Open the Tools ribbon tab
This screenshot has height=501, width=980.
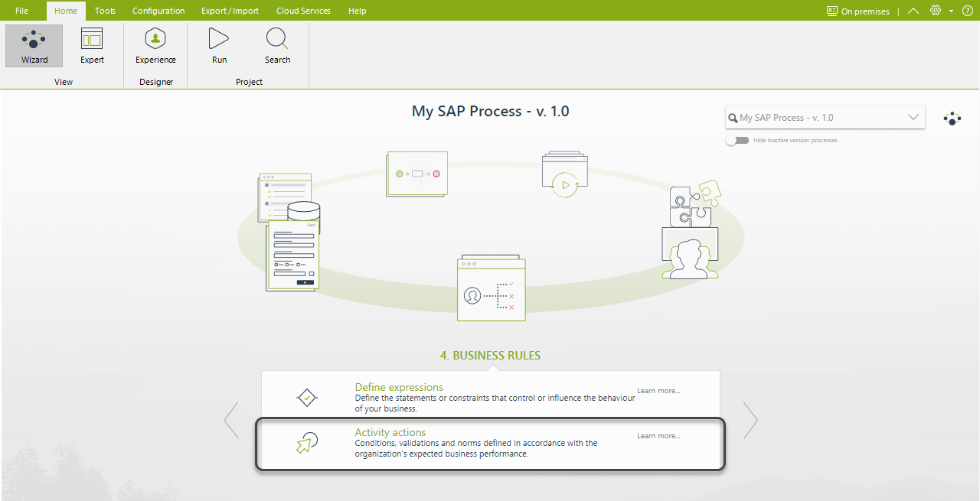click(x=105, y=11)
